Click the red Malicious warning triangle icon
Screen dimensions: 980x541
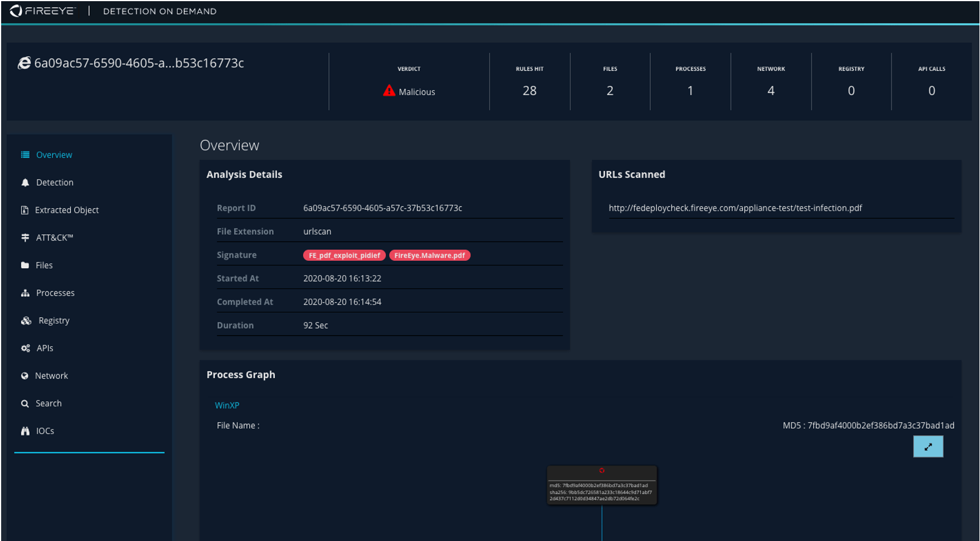pyautogui.click(x=389, y=91)
